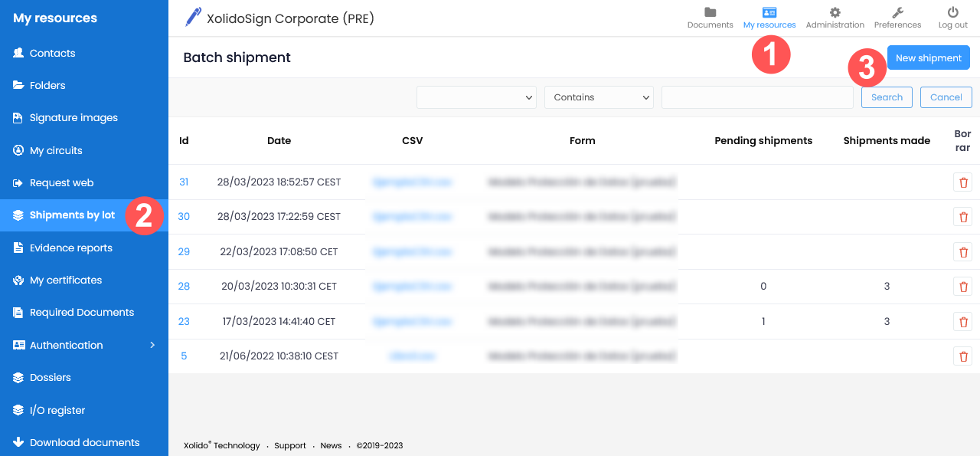Click the search text input field
This screenshot has width=980, height=456.
tap(757, 97)
